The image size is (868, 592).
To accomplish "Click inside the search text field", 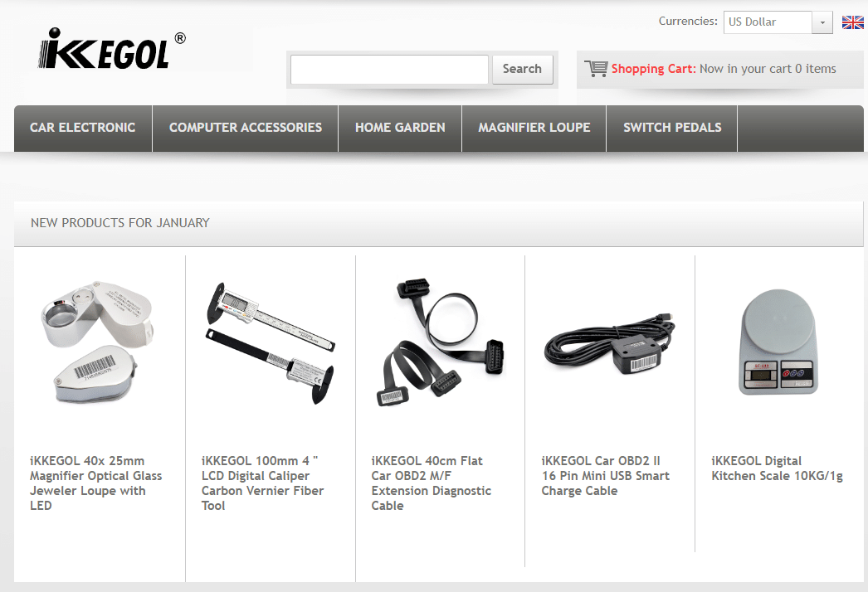I will [389, 69].
